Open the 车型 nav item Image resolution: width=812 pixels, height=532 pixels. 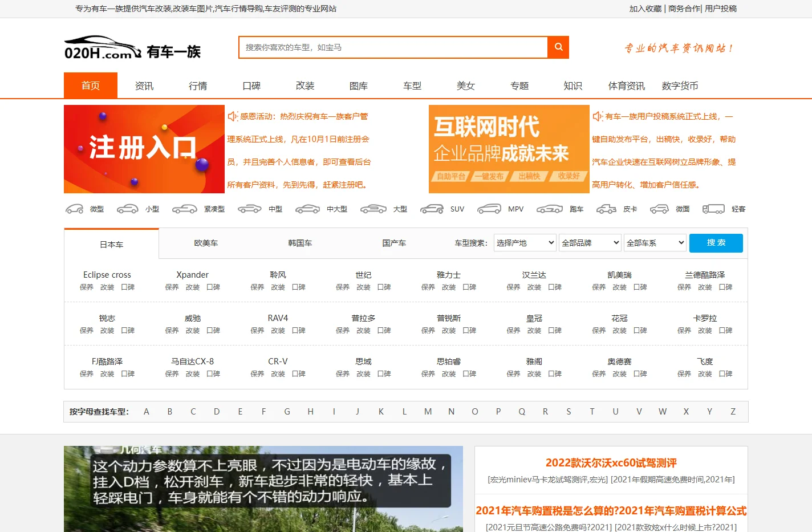(412, 86)
